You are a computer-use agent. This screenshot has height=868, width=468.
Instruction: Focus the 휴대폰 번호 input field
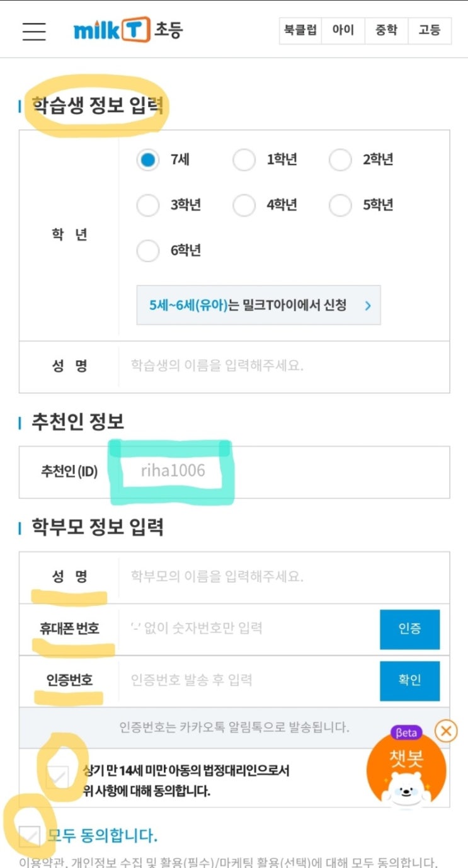point(249,628)
